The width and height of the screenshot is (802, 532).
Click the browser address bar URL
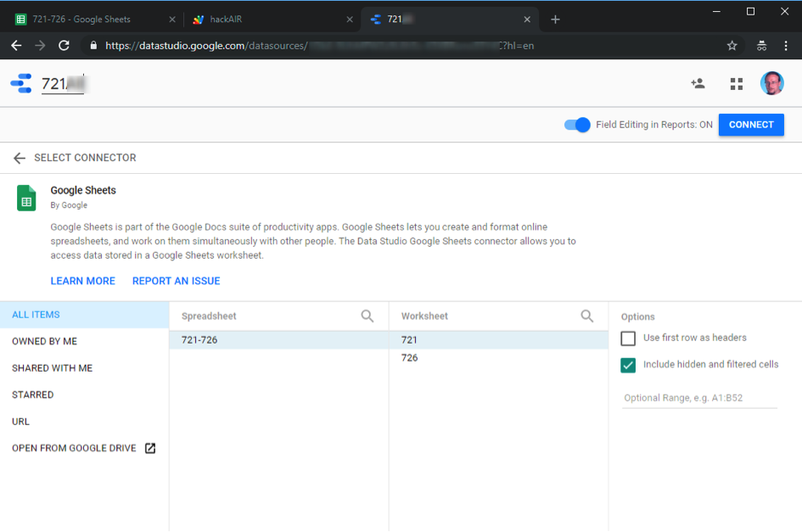point(320,46)
